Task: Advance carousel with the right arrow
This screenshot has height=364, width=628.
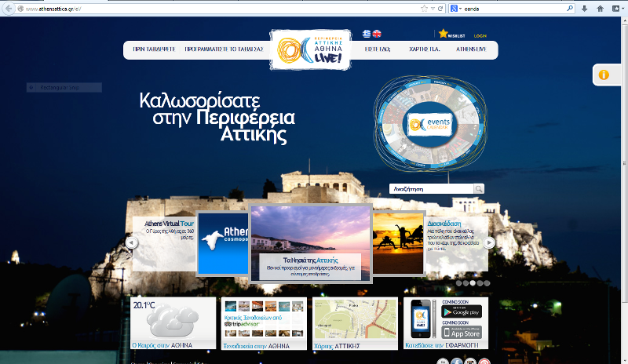Action: tap(489, 243)
